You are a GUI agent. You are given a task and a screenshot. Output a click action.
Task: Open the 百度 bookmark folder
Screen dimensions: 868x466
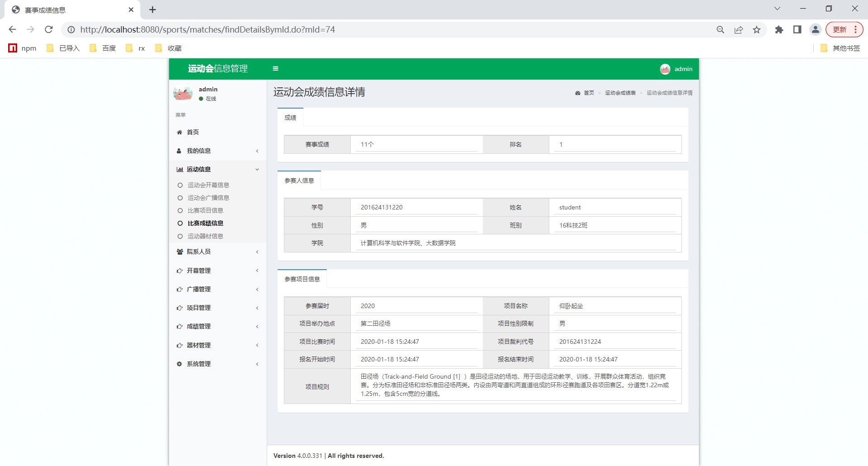103,48
